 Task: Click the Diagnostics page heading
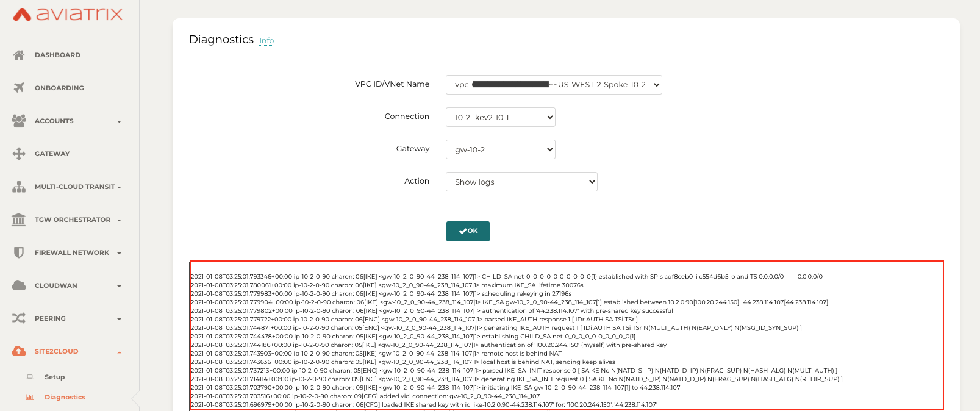click(221, 40)
